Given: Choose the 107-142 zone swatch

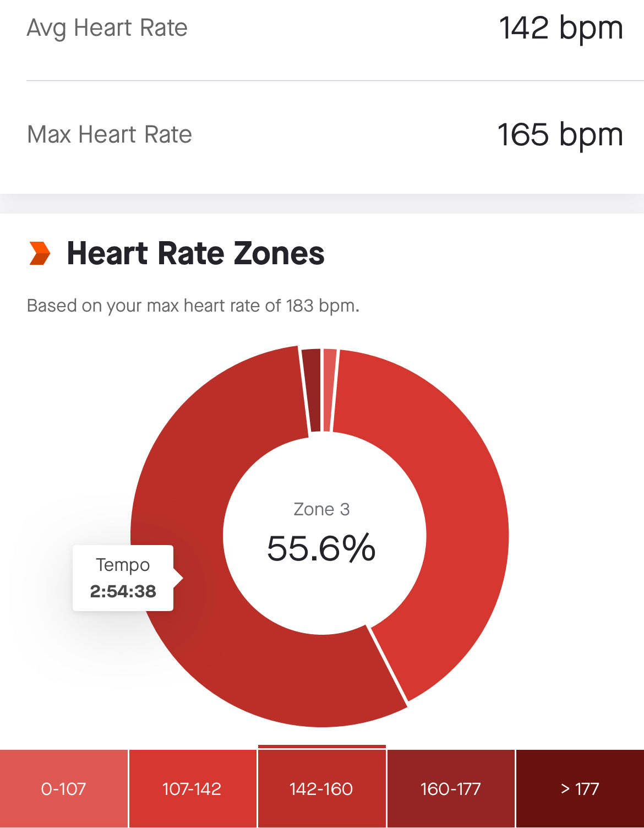Looking at the screenshot, I should (x=192, y=789).
